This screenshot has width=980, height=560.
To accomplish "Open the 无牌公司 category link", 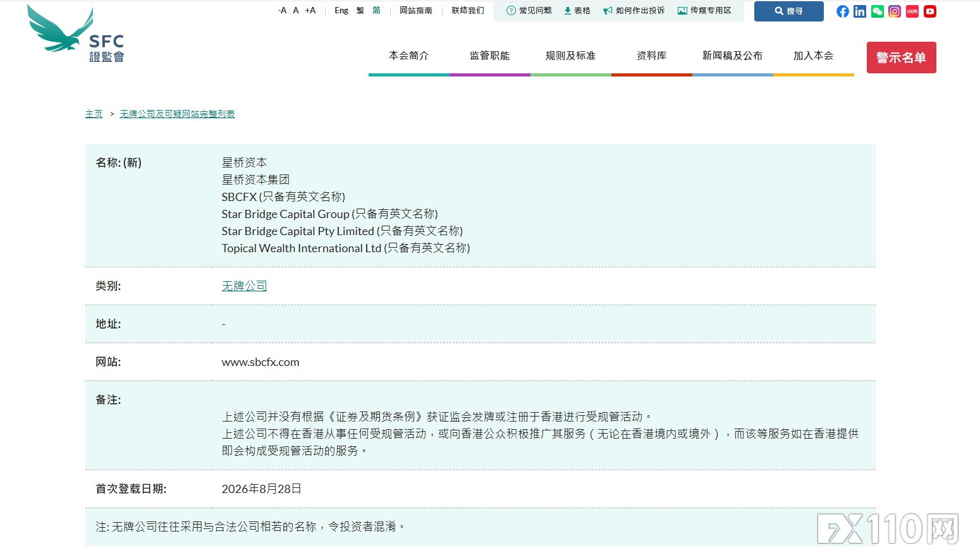I will (245, 286).
